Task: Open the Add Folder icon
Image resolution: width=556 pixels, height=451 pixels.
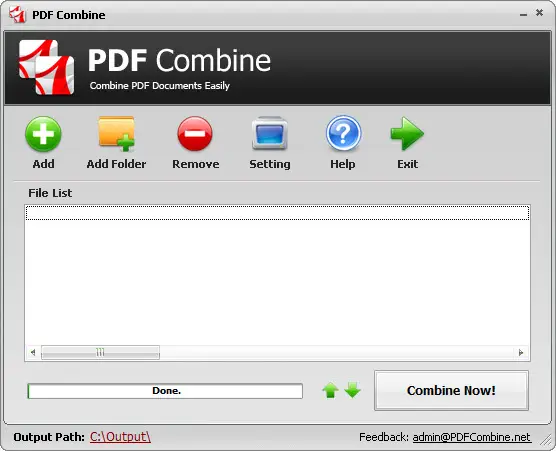Action: [117, 134]
